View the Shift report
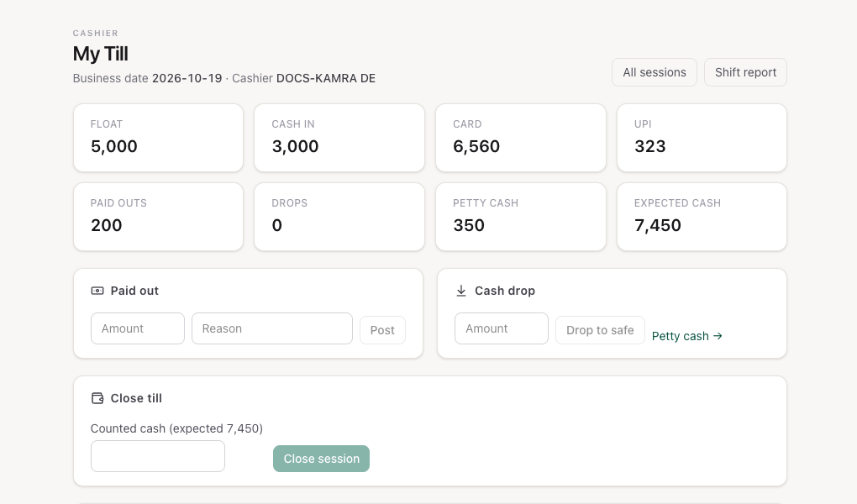 [745, 72]
